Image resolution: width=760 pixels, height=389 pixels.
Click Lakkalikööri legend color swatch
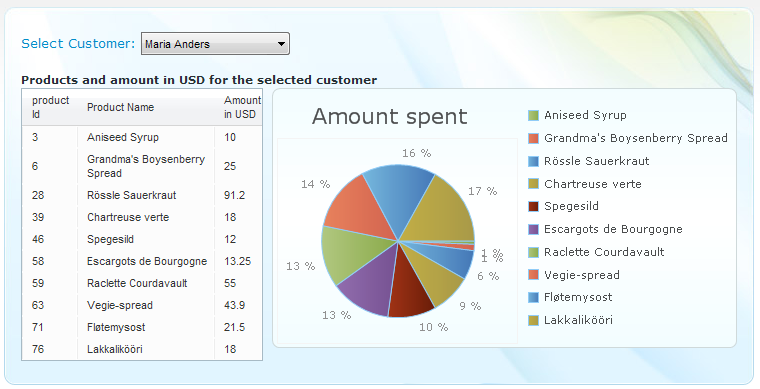533,320
